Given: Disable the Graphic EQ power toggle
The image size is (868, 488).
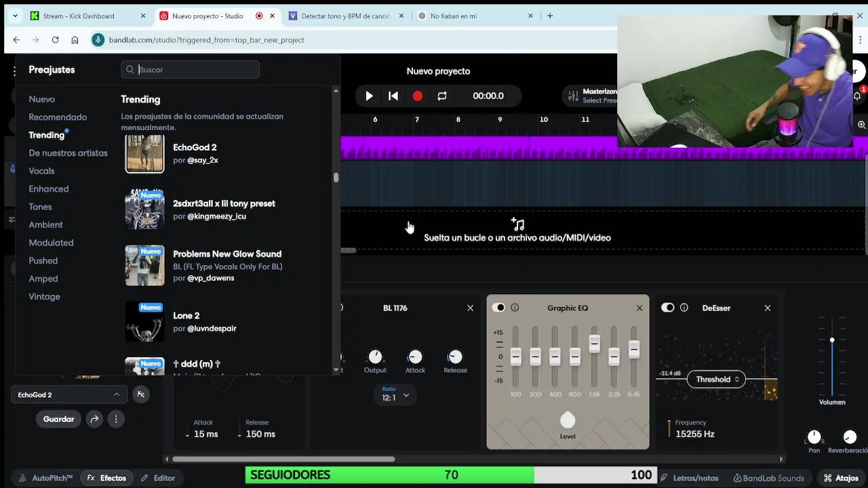Looking at the screenshot, I should [x=498, y=308].
